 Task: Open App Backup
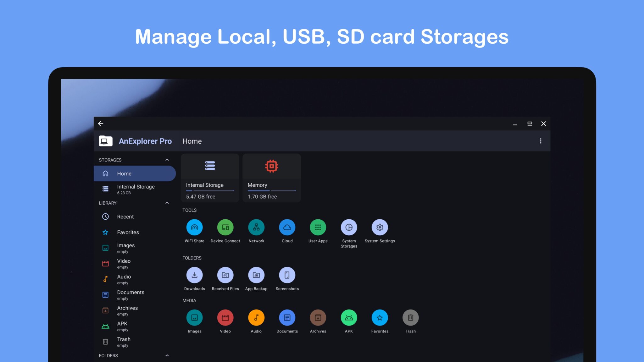(x=256, y=275)
